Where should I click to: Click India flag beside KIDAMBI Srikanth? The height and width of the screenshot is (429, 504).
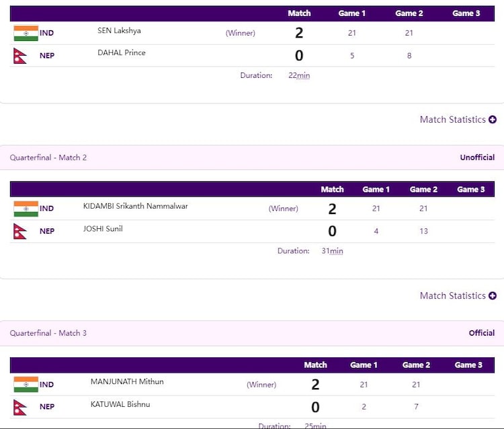coord(26,209)
